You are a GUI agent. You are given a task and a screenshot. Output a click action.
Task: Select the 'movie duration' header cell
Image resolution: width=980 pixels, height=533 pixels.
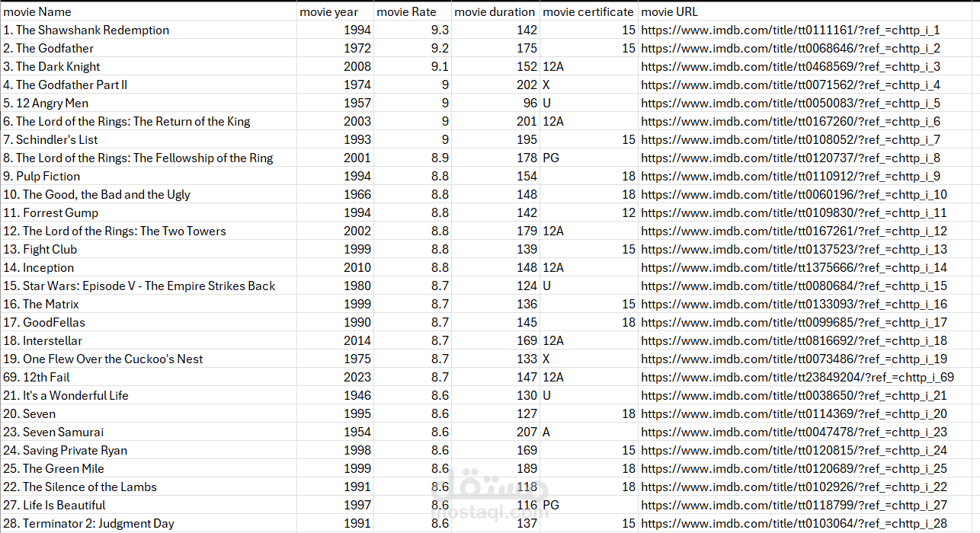(495, 11)
